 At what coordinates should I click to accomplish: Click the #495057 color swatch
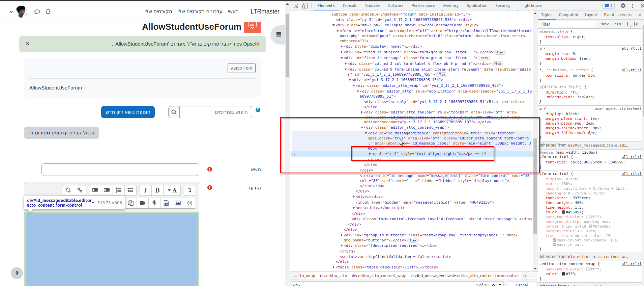click(x=563, y=212)
